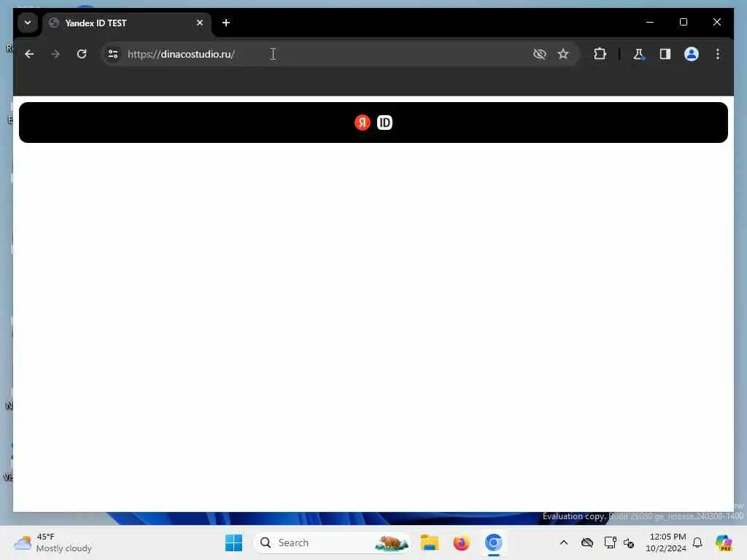747x560 pixels.
Task: Switch to Chromium on the taskbar
Action: click(x=494, y=542)
